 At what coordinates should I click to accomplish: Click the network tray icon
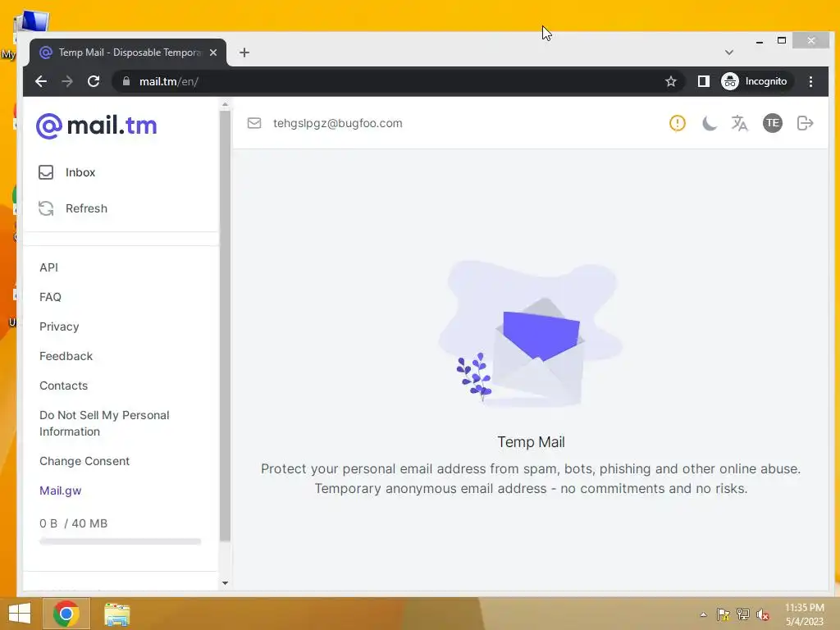click(x=743, y=614)
